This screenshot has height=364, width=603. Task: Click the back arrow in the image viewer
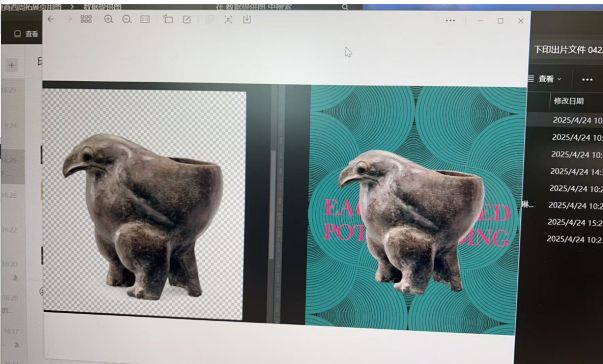point(51,19)
